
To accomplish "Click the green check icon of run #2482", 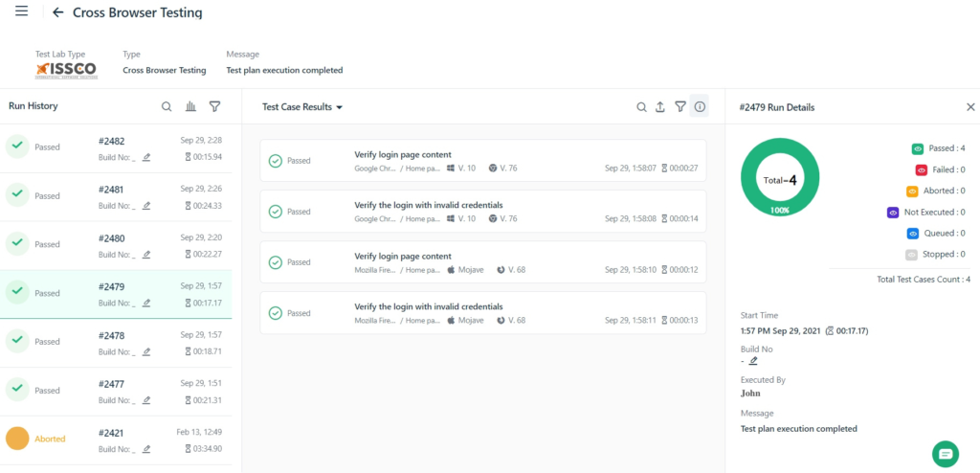I will coord(17,146).
